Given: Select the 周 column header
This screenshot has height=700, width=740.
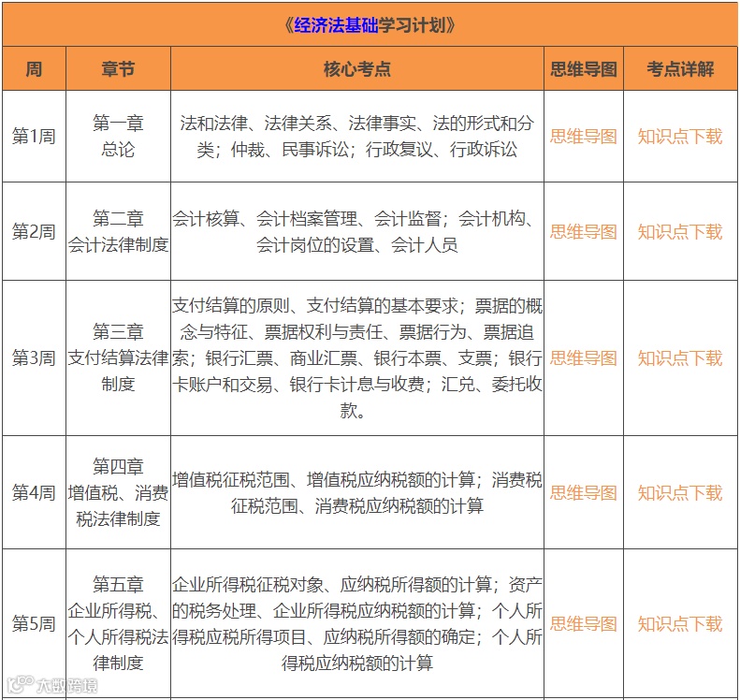Looking at the screenshot, I should pyautogui.click(x=34, y=69).
